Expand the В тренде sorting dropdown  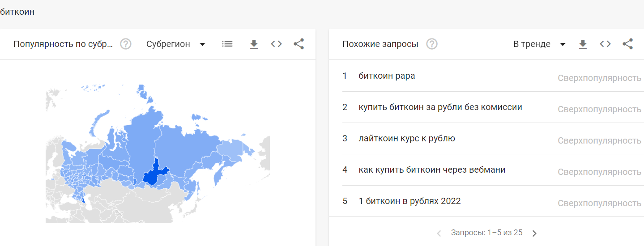pos(539,44)
